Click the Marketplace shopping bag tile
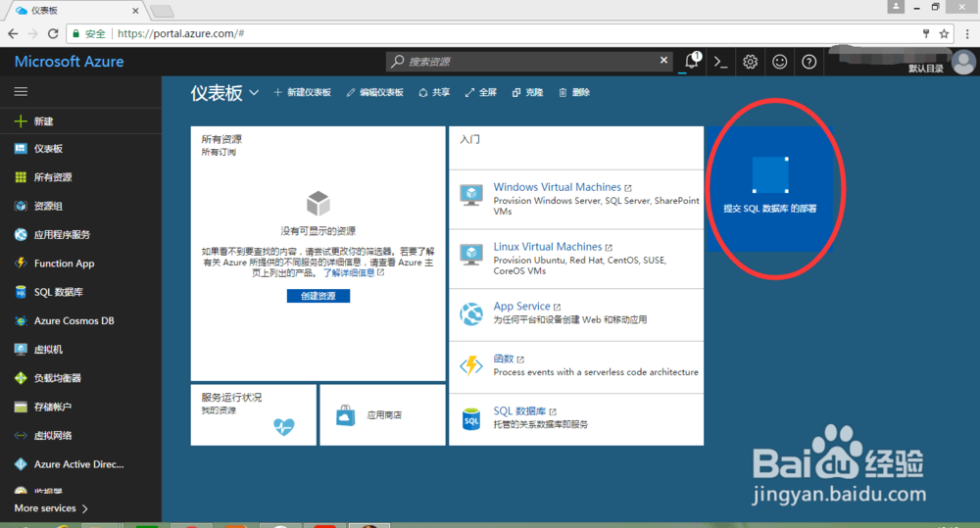 point(382,415)
